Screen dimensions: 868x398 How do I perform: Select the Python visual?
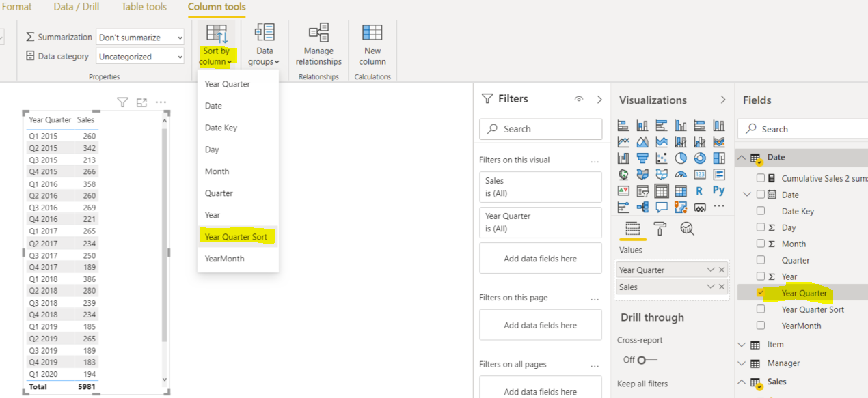[x=719, y=191]
